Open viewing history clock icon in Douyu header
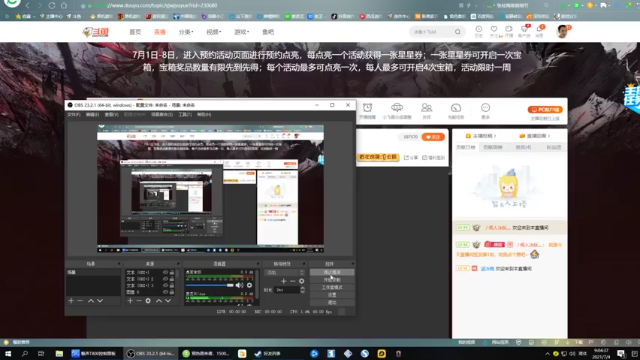The width and height of the screenshot is (640, 360). pyautogui.click(x=479, y=29)
